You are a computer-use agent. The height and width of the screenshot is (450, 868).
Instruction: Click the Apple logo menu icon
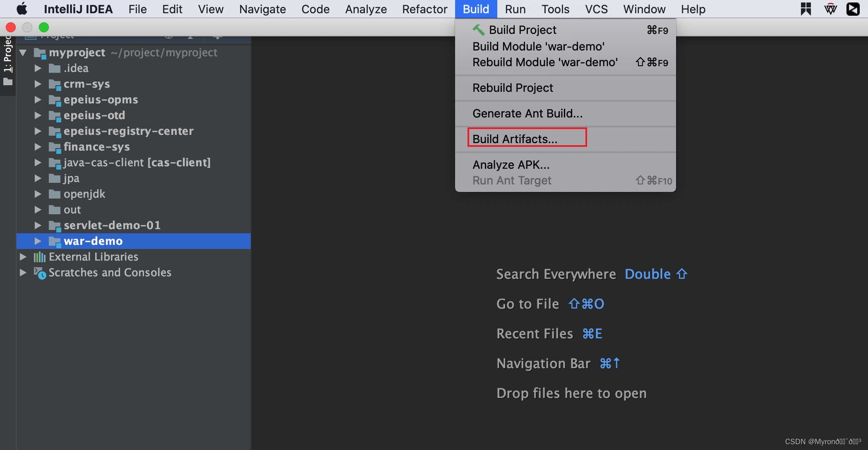[x=22, y=9]
